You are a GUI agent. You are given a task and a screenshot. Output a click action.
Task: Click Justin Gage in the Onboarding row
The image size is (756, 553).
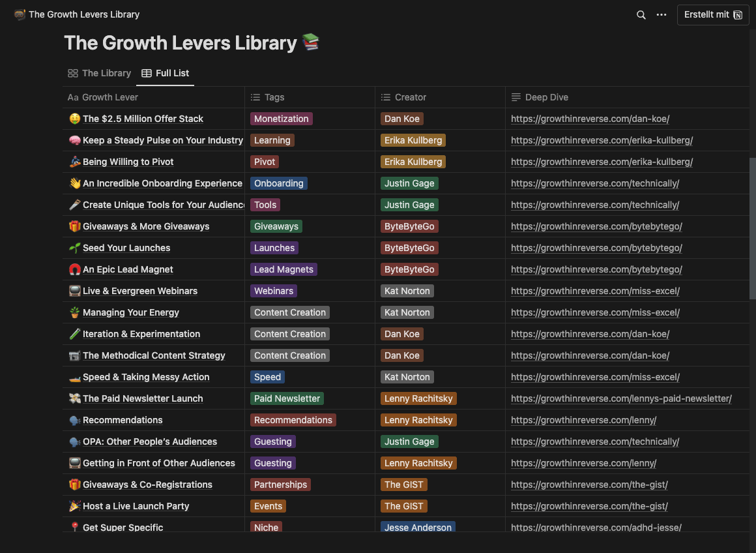point(409,183)
